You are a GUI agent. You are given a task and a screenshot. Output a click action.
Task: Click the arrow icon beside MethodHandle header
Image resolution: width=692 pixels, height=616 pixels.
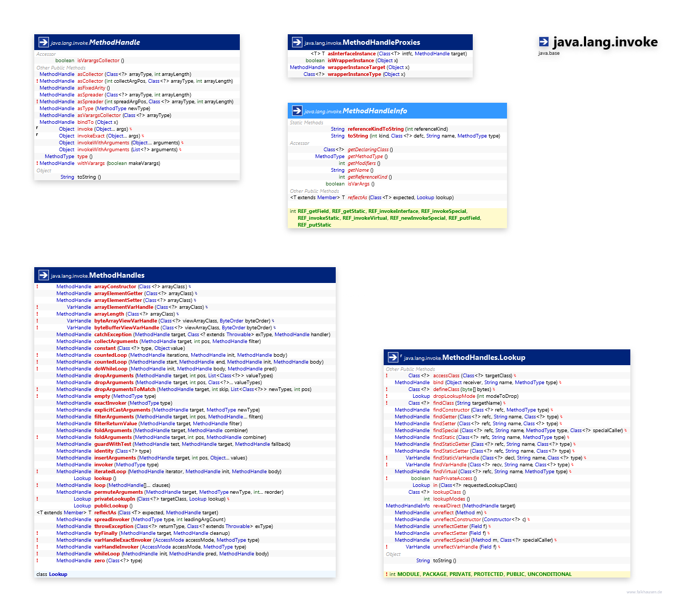[44, 42]
